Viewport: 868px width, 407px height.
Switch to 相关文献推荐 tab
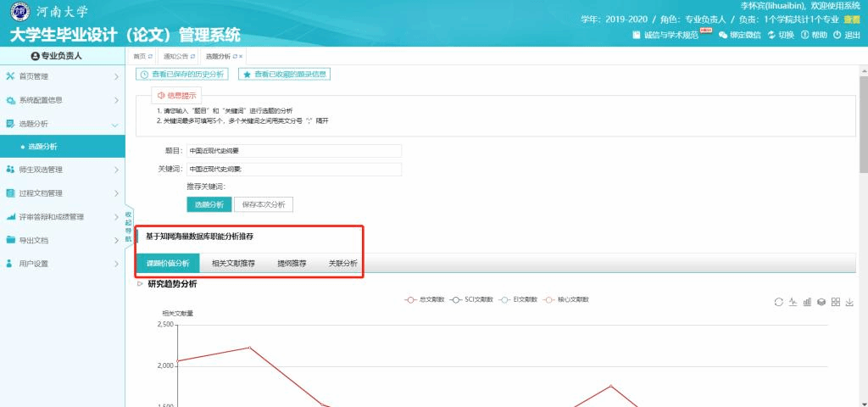click(233, 264)
